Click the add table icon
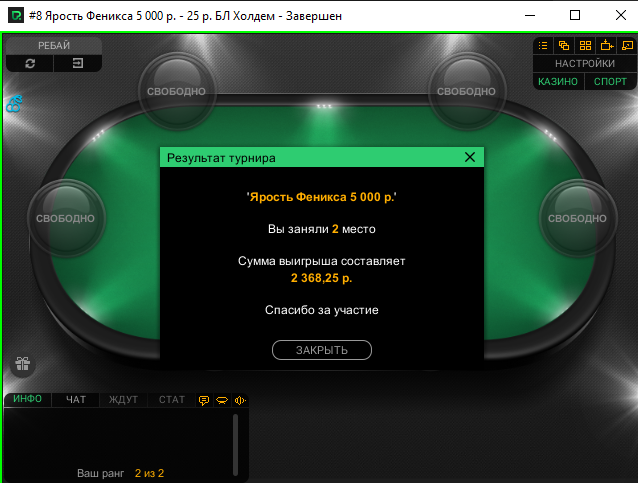The width and height of the screenshot is (638, 483). 607,46
